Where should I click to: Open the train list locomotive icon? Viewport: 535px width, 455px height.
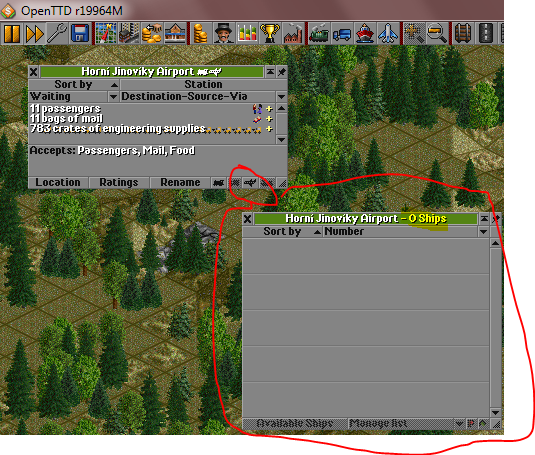(319, 33)
